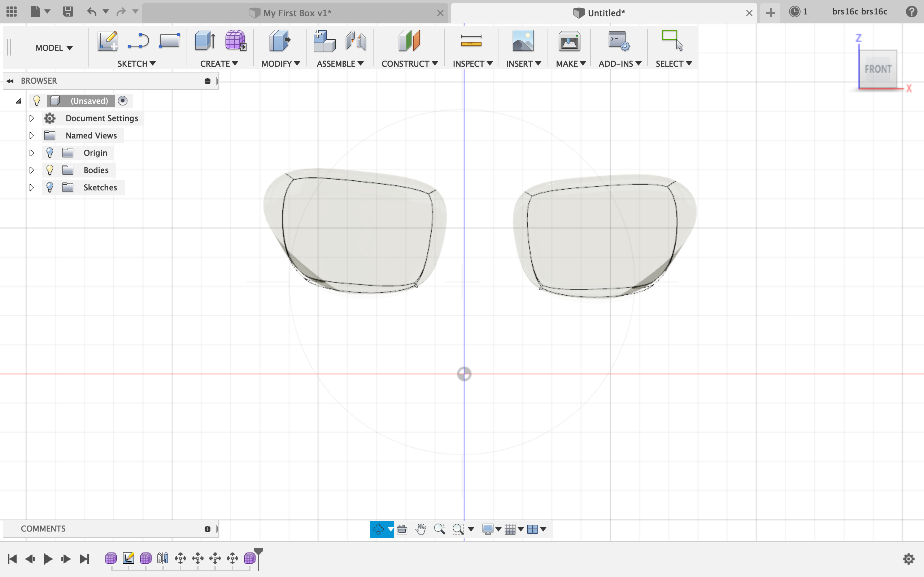Click the Joint assemble icon
This screenshot has height=577, width=924.
[355, 40]
